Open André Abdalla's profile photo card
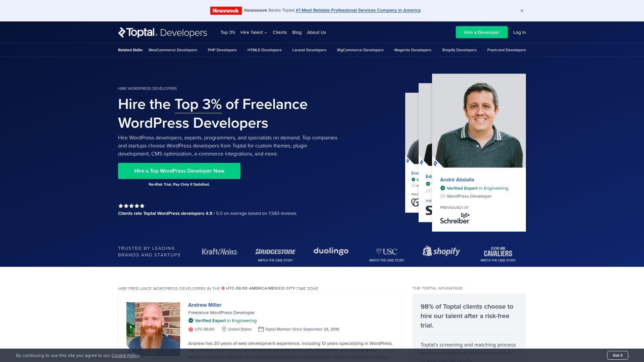This screenshot has height=362, width=644. (x=479, y=121)
